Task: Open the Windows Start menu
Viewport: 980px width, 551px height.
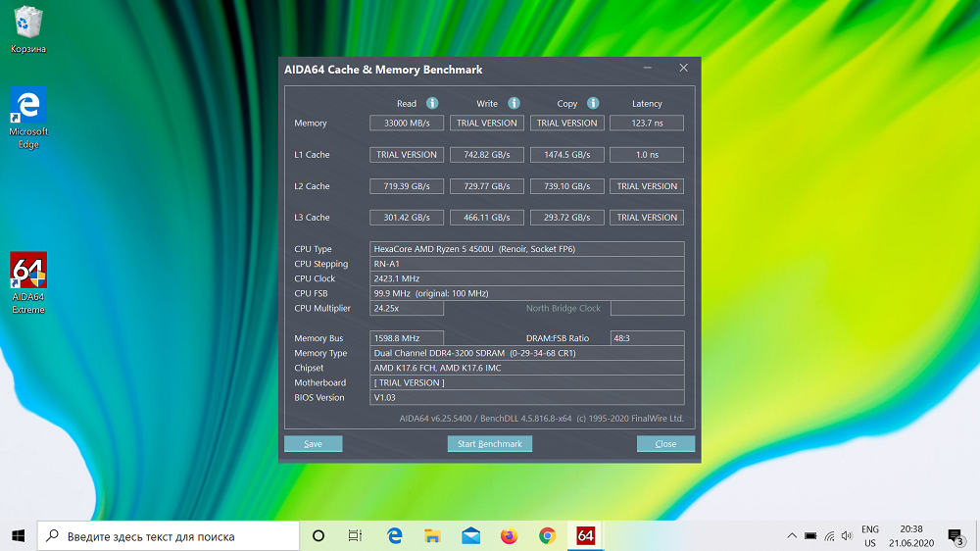Action: pyautogui.click(x=18, y=536)
